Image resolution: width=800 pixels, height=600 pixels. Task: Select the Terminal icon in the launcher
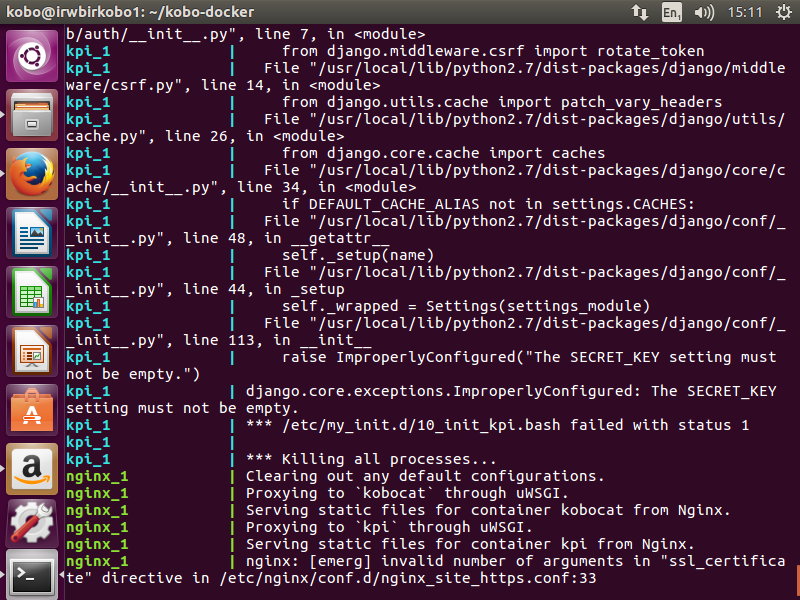tap(32, 575)
